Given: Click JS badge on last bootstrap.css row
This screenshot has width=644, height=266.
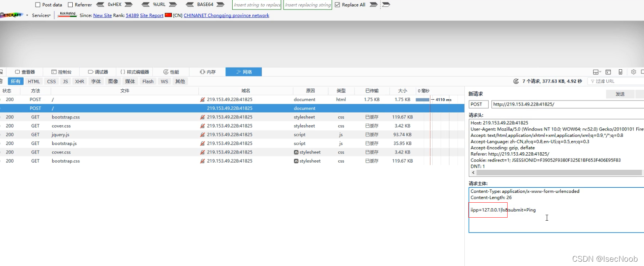Looking at the screenshot, I should coord(296,161).
